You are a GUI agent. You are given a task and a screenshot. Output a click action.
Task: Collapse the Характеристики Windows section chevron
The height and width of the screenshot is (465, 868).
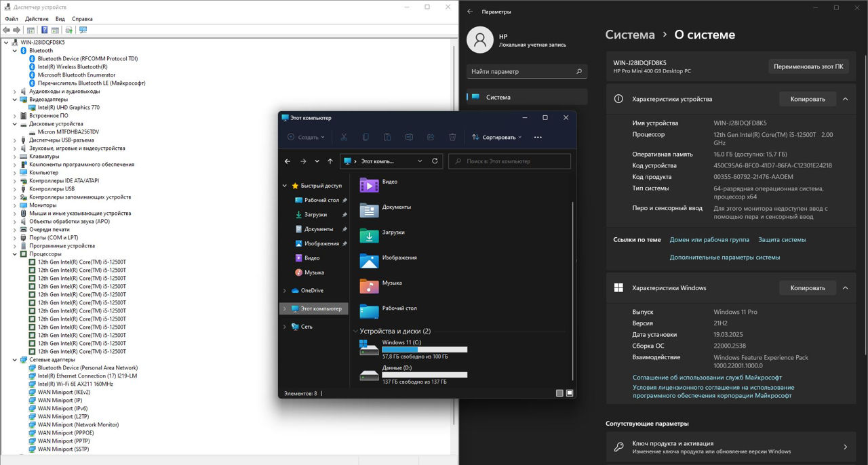[x=845, y=288]
